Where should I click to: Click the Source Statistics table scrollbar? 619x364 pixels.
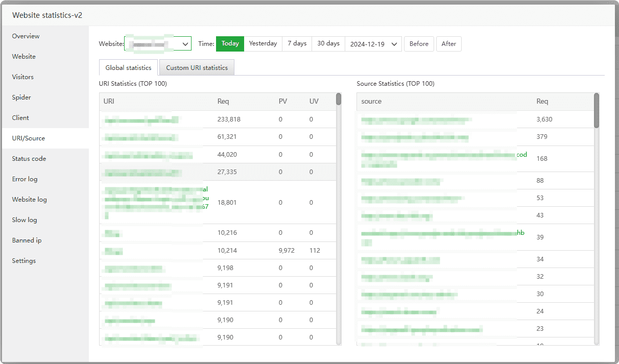[597, 110]
